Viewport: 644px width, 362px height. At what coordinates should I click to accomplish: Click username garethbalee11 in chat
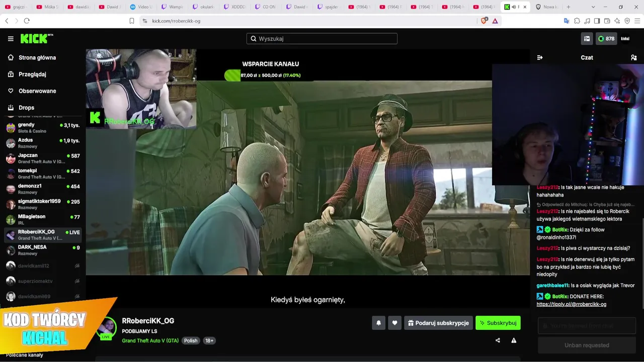pyautogui.click(x=552, y=286)
